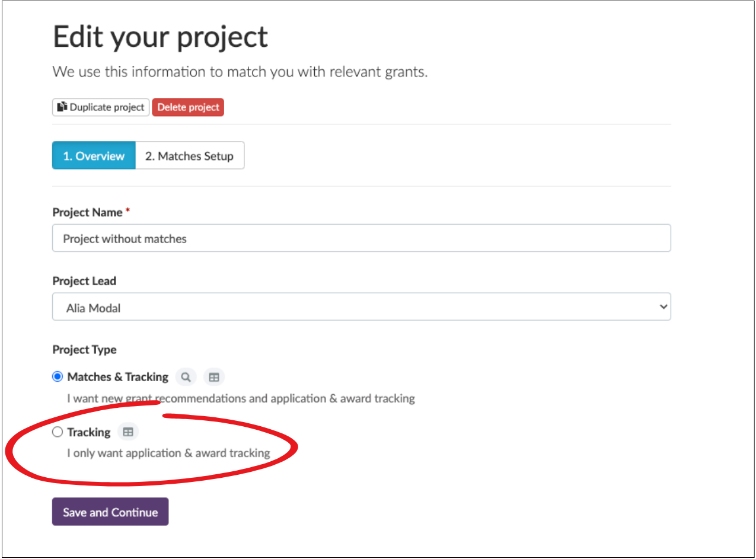The height and width of the screenshot is (559, 756).
Task: Select the Matches & Tracking radio button
Action: (58, 376)
